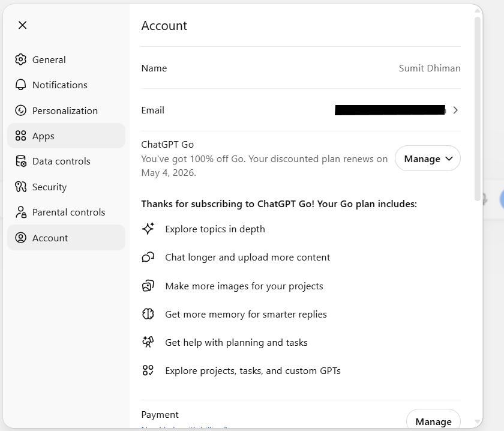Click 'Get more memory for smarter replies'
Screen dimensions: 504x431
tap(246, 314)
